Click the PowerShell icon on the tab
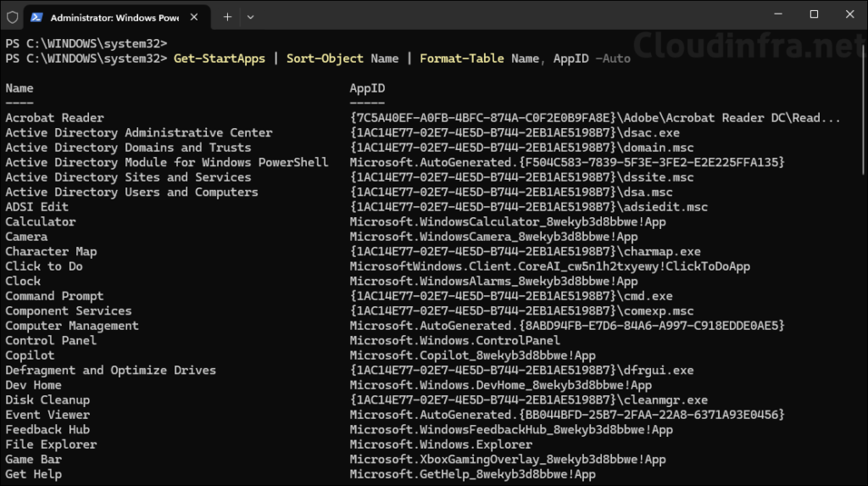868x486 pixels. [x=38, y=16]
